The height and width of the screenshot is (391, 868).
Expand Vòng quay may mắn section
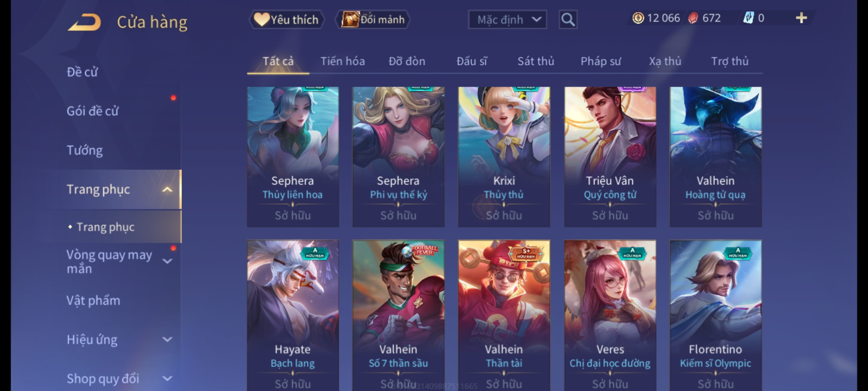(x=167, y=261)
